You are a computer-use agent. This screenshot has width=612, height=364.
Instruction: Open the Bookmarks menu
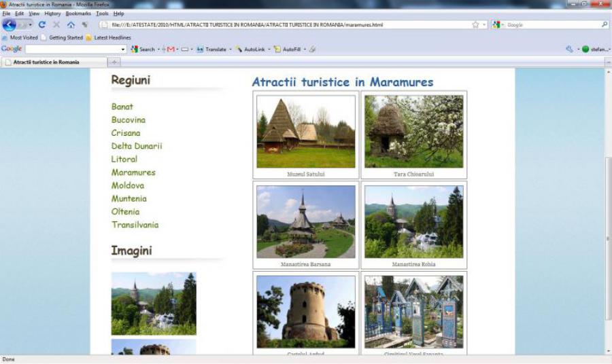tap(78, 14)
